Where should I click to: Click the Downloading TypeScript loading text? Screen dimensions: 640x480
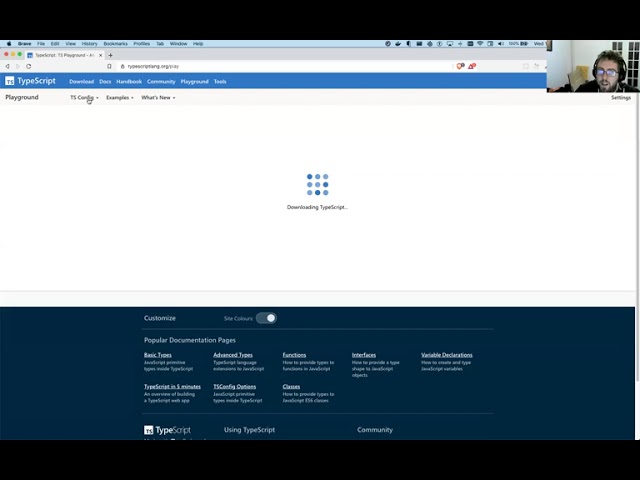317,207
